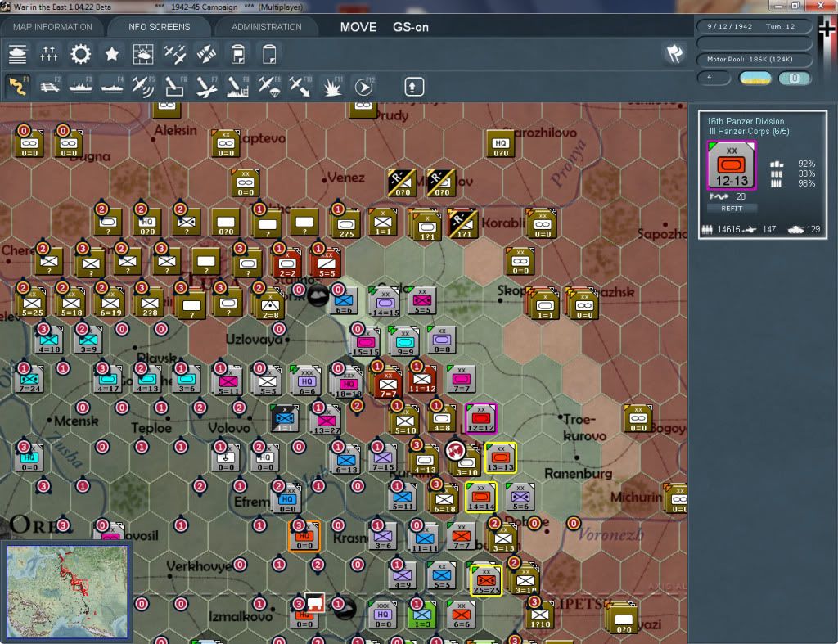
Task: Open the losses crosses icon
Action: [x=48, y=55]
